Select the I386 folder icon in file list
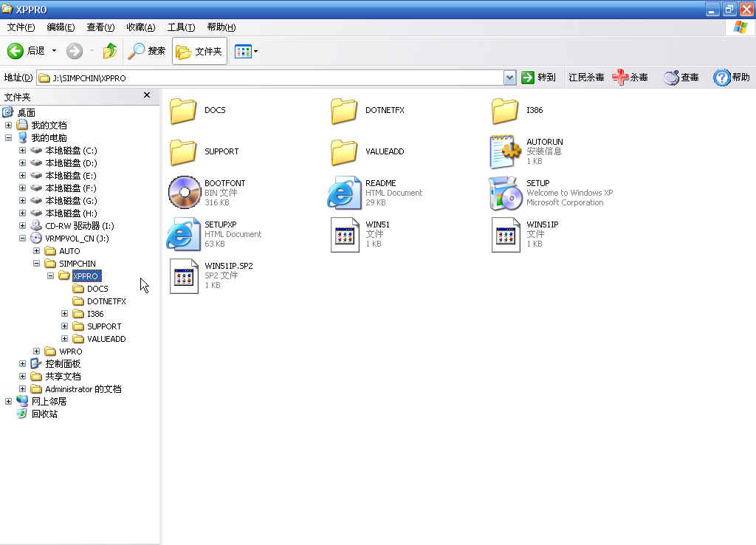 pyautogui.click(x=505, y=111)
